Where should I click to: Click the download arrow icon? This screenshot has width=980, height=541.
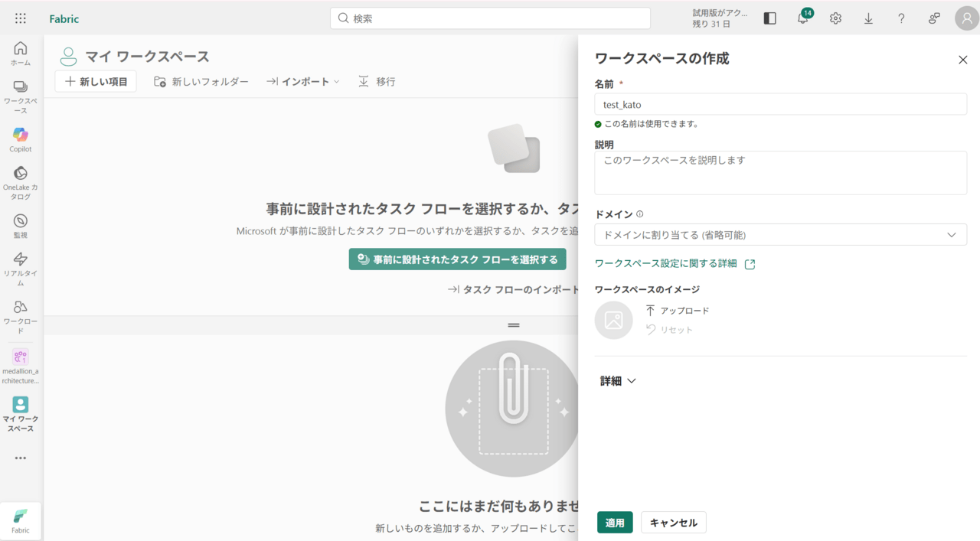point(868,18)
